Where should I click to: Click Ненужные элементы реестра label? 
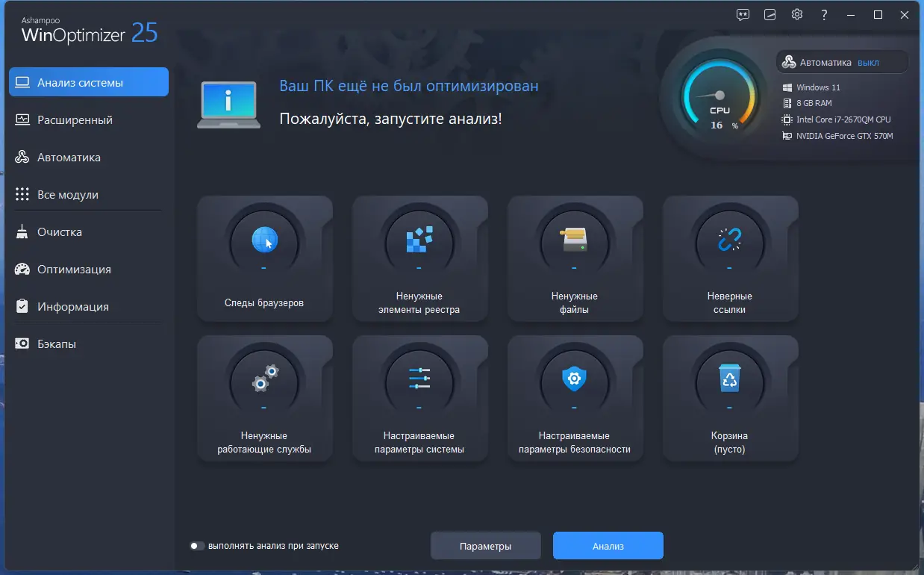point(419,303)
